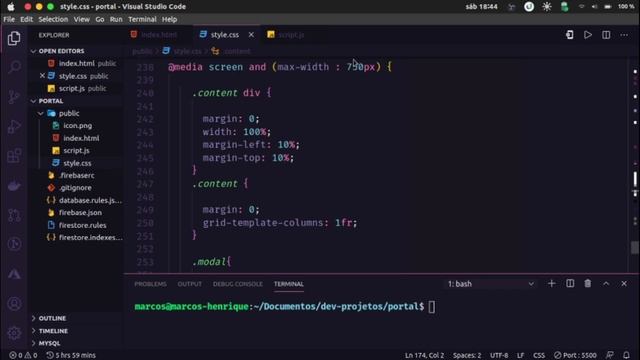Expand the Timeline section
The width and height of the screenshot is (640, 360).
(53, 331)
